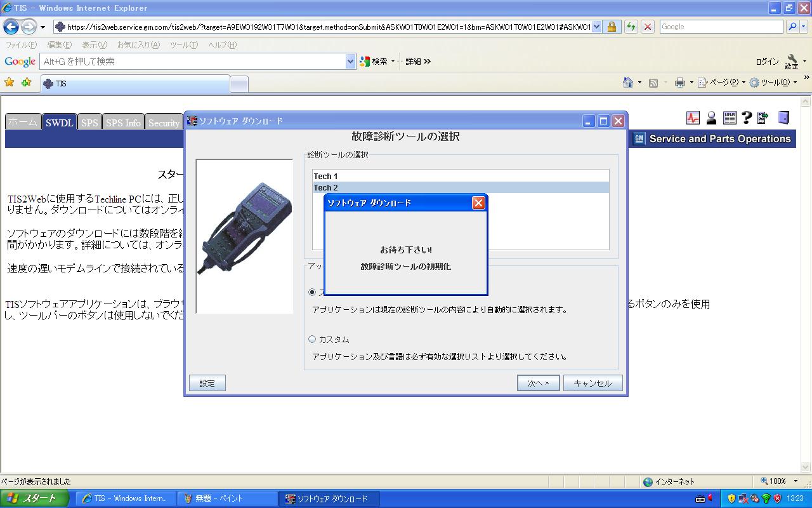Open a new blank browser tab
This screenshot has width=812, height=508.
pos(239,84)
